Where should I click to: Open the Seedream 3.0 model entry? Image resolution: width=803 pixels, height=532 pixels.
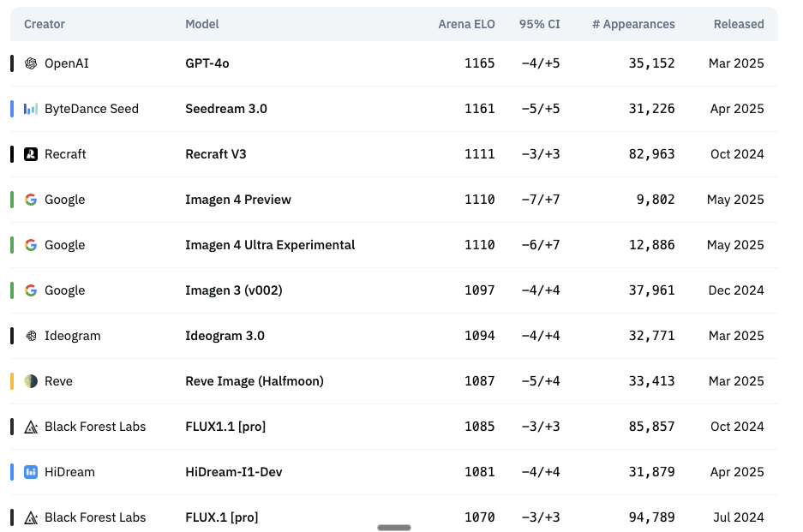pos(226,109)
